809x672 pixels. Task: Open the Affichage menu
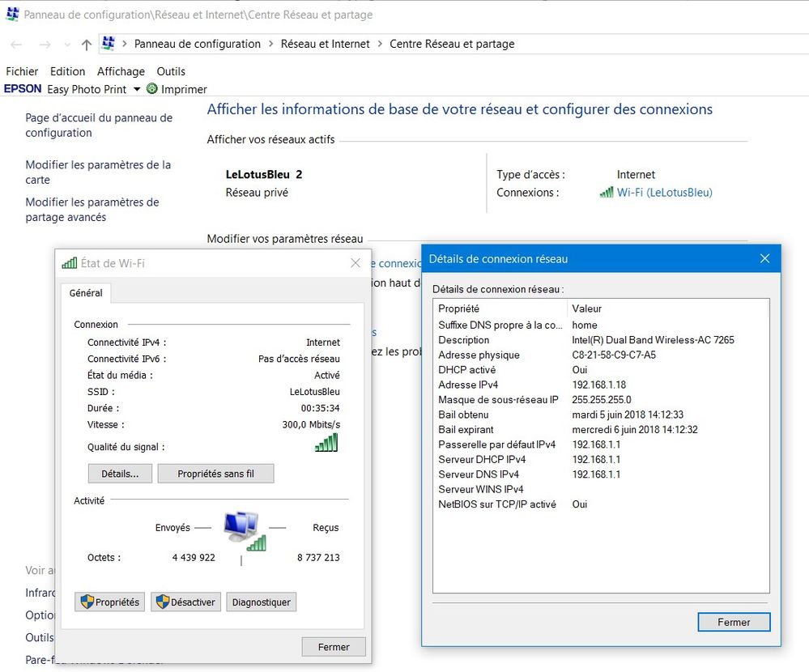(x=121, y=71)
